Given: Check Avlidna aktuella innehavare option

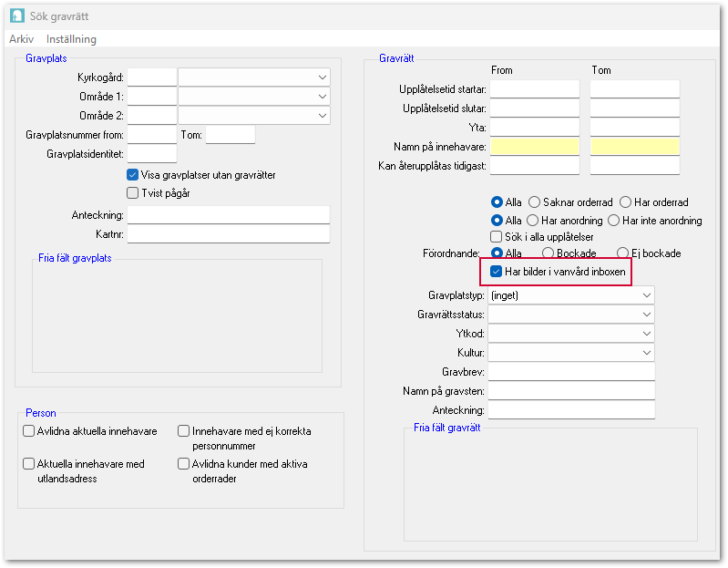Looking at the screenshot, I should [x=28, y=431].
